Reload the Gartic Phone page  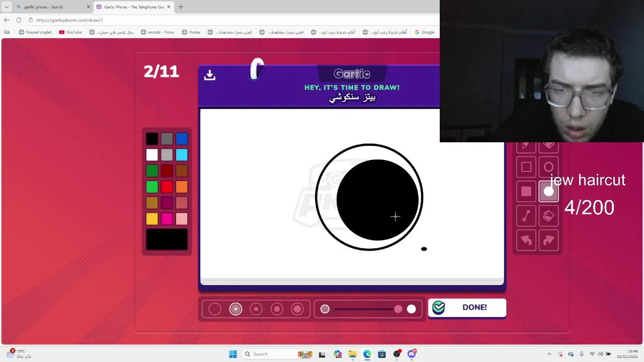point(19,20)
